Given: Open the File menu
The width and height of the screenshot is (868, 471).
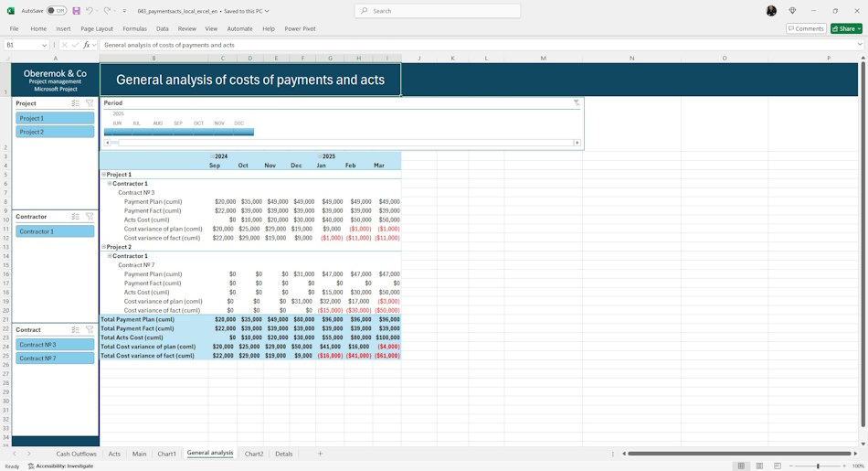Looking at the screenshot, I should pyautogui.click(x=14, y=28).
